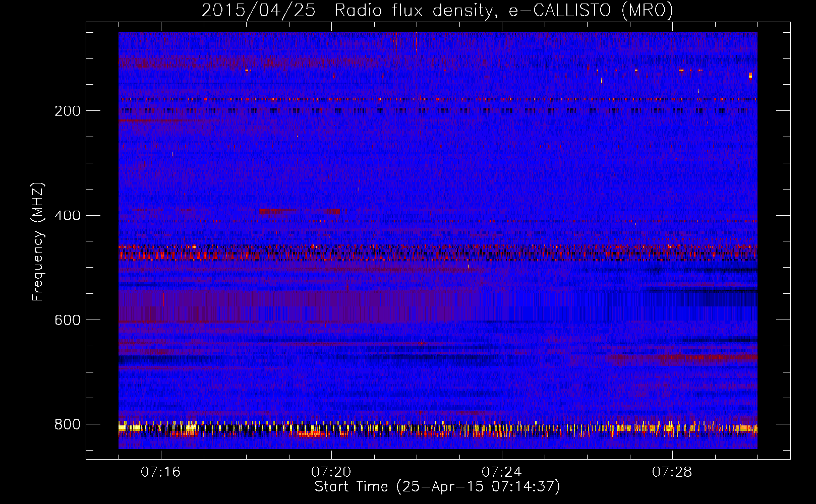
Task: Click the 400 frequency tick label
Action: 68,216
